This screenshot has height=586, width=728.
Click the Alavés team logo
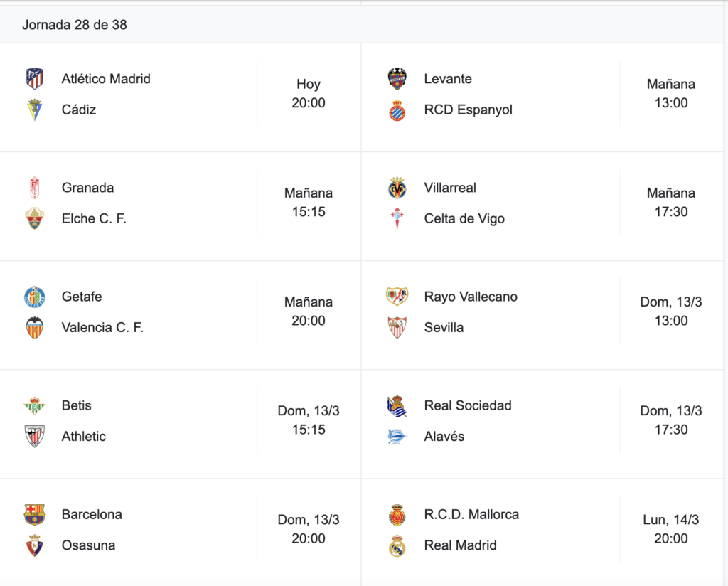pyautogui.click(x=397, y=437)
